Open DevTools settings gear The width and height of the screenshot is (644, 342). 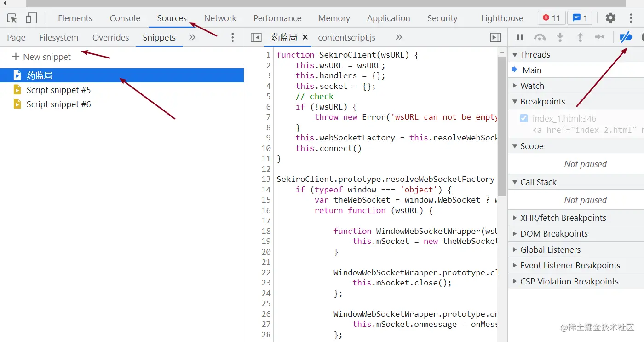click(x=610, y=18)
